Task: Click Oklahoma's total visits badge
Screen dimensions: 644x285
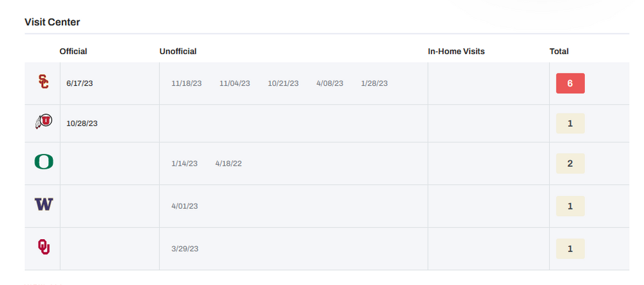Action: pyautogui.click(x=570, y=249)
